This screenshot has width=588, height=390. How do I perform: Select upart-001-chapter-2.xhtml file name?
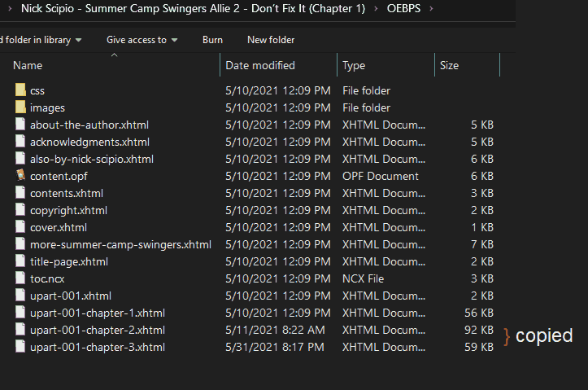(98, 330)
